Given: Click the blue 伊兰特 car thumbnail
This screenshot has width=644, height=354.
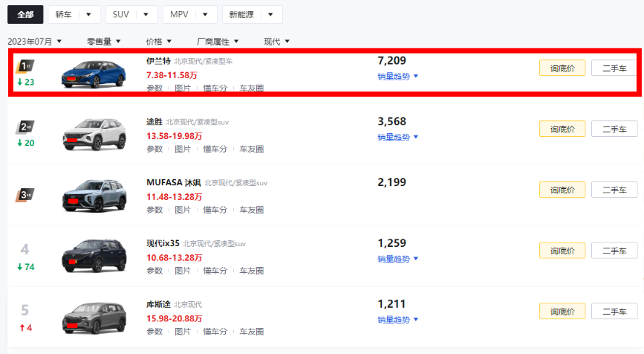Looking at the screenshot, I should click(x=94, y=74).
